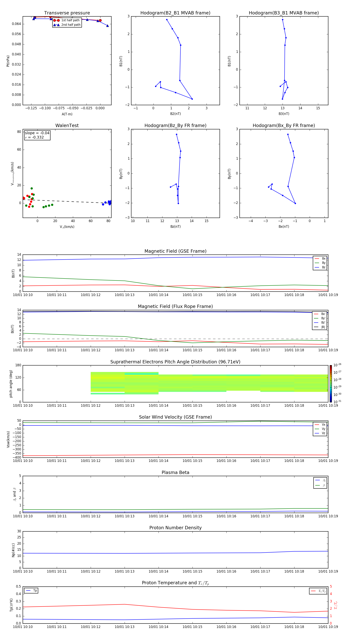Click the colorbar label '10^-31'
This screenshot has width=351, height=644.
point(337,402)
